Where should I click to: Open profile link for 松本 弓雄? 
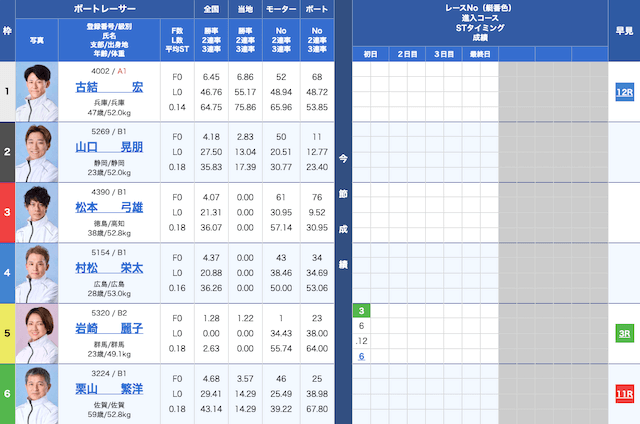coord(108,208)
